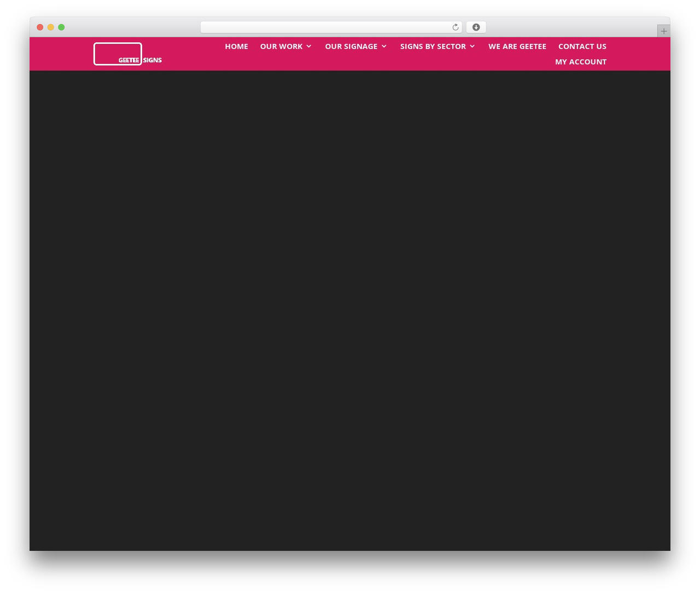The height and width of the screenshot is (593, 700).
Task: Expand the Our Work dropdown chevron
Action: point(309,46)
